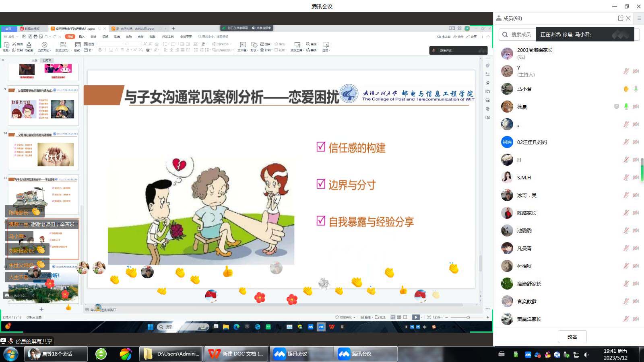The height and width of the screenshot is (362, 644).
Task: Collapse the slide thumbnail panel
Action: click(x=3, y=60)
